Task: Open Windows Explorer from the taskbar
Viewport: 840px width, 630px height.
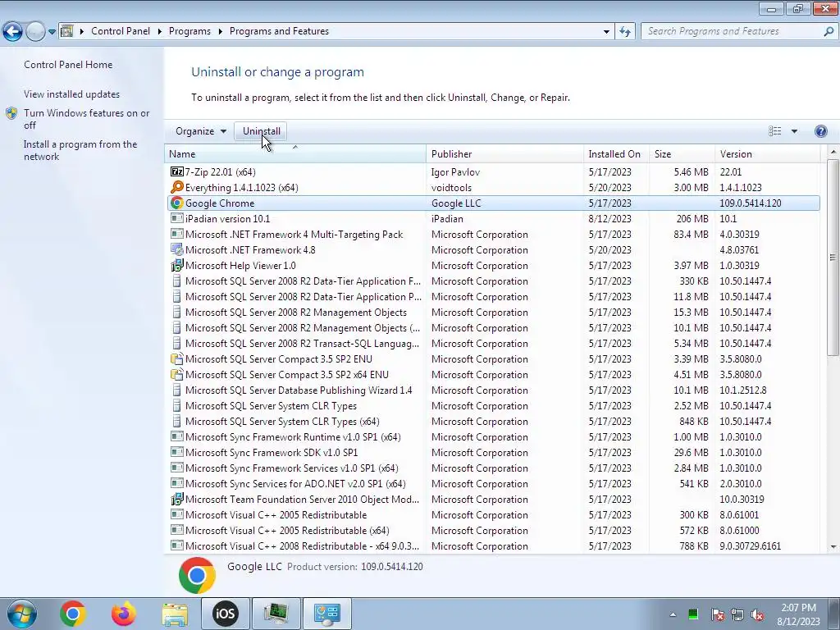Action: point(175,614)
